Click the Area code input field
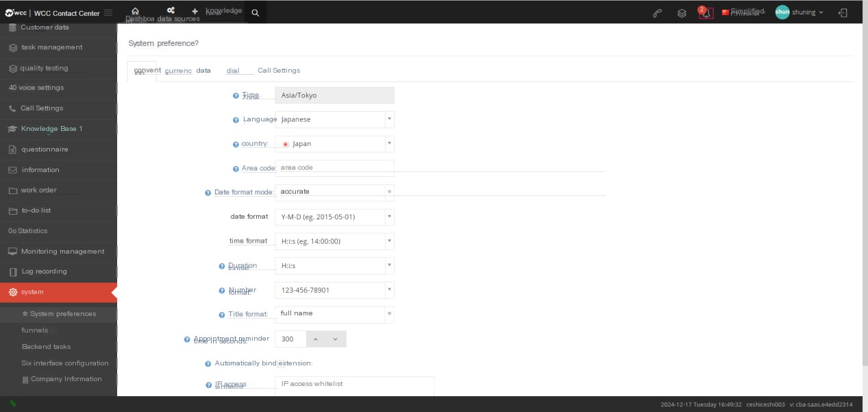Viewport: 868px width, 412px height. (334, 168)
